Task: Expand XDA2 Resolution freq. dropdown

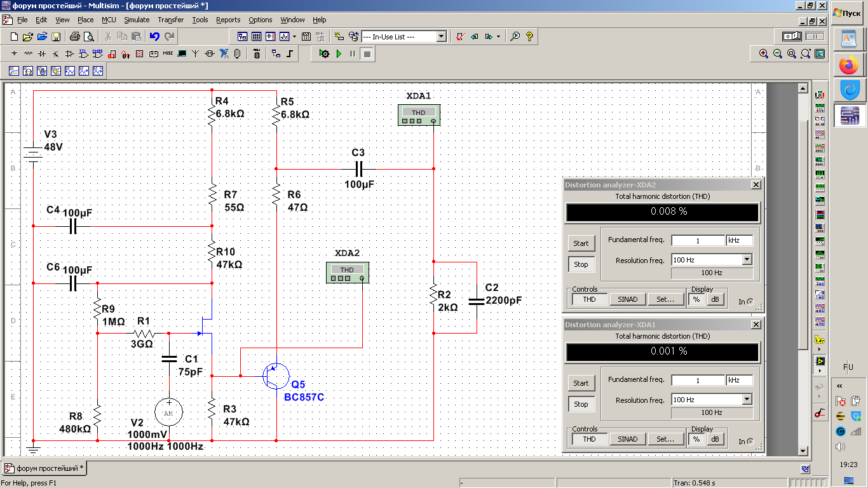Action: [x=747, y=259]
